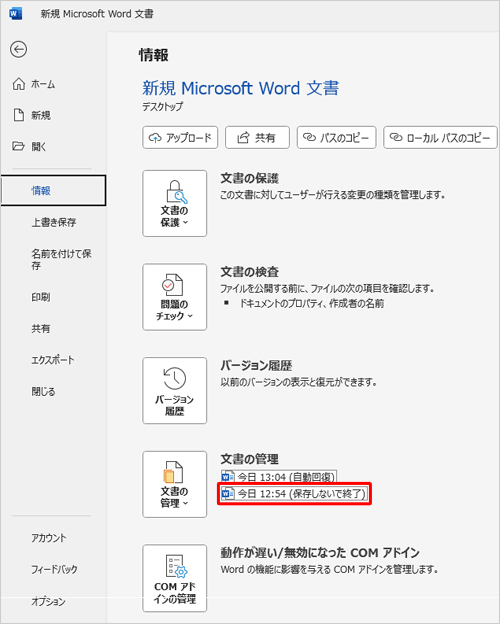The height and width of the screenshot is (624, 500).
Task: Open the バージョン履歴 button
Action: pos(175,390)
